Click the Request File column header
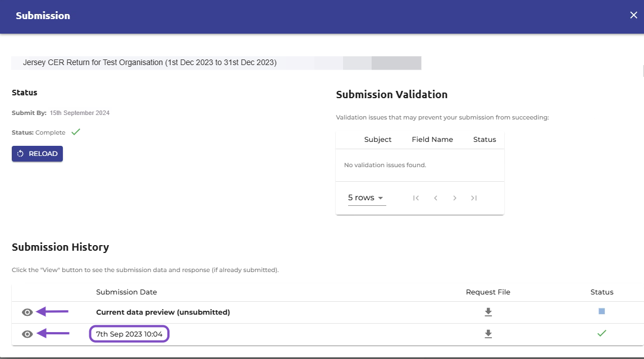 [x=488, y=292]
